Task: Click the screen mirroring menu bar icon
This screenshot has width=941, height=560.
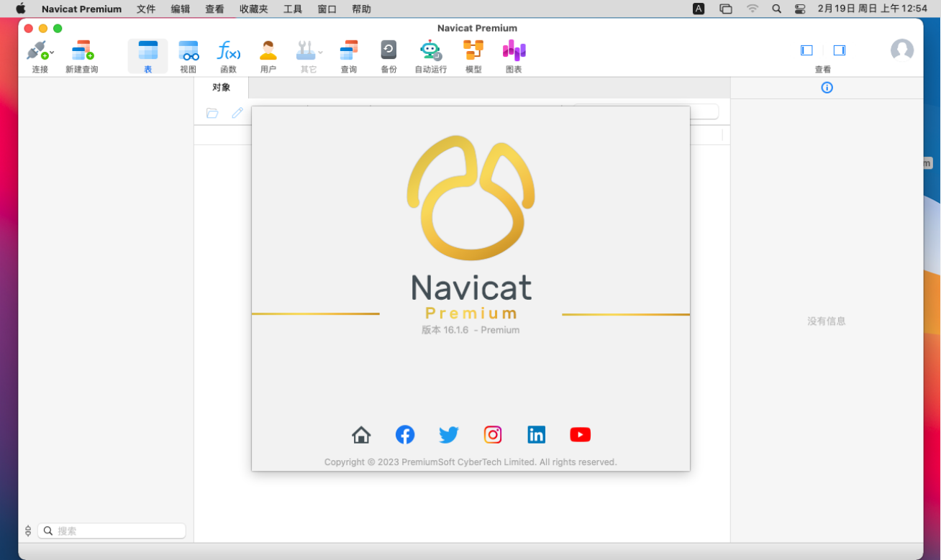Action: (x=726, y=9)
